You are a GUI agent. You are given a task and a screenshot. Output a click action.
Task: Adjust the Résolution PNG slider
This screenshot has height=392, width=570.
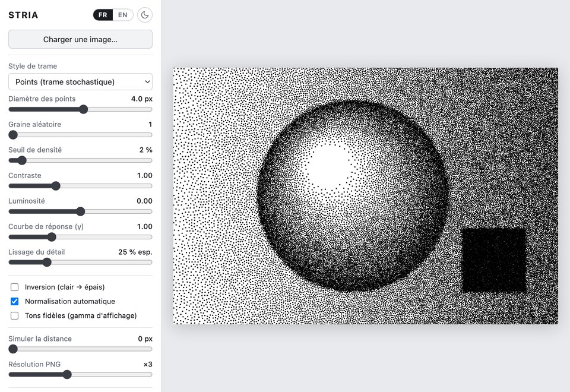(80, 375)
